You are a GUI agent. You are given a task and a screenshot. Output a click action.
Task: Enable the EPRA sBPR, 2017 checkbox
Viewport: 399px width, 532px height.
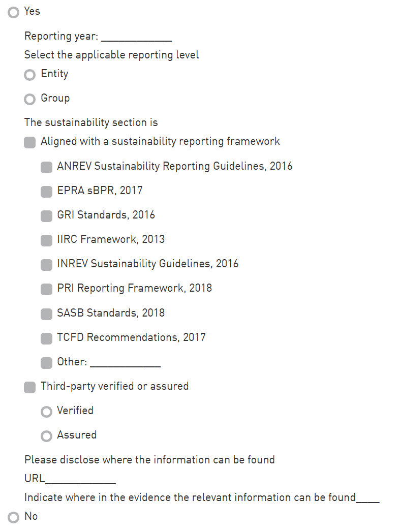[x=47, y=192]
